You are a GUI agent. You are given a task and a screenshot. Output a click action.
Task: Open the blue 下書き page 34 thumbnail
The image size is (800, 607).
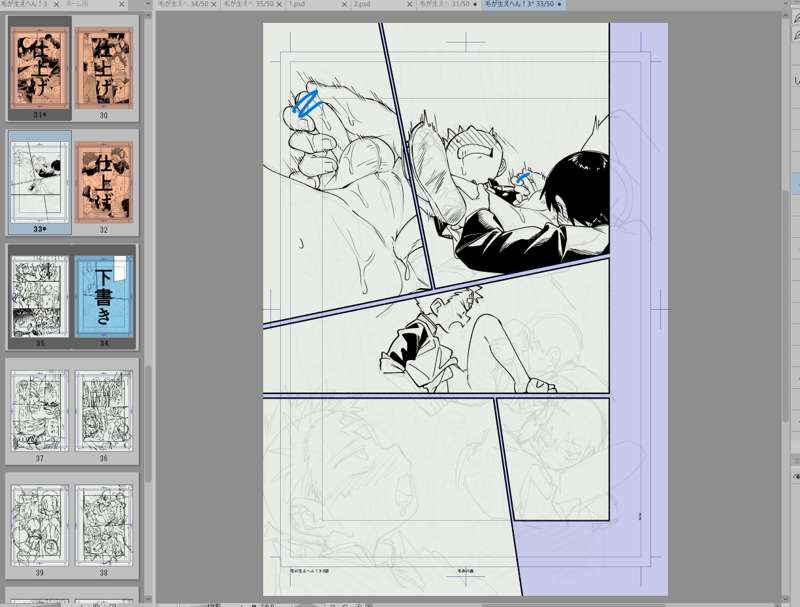(104, 294)
